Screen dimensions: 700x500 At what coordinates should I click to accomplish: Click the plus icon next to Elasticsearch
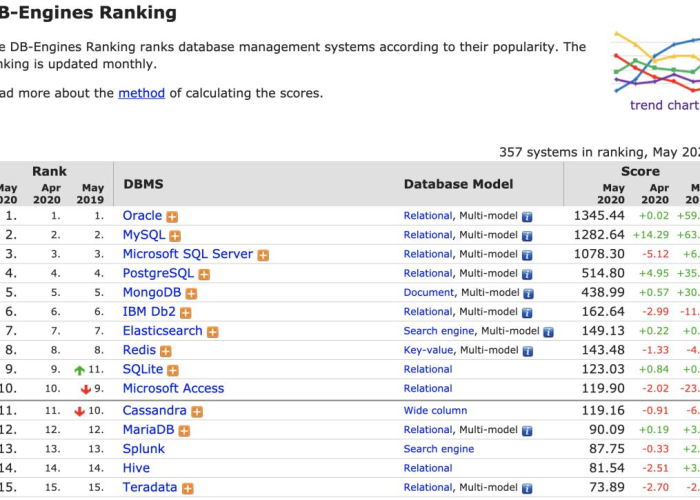212,332
